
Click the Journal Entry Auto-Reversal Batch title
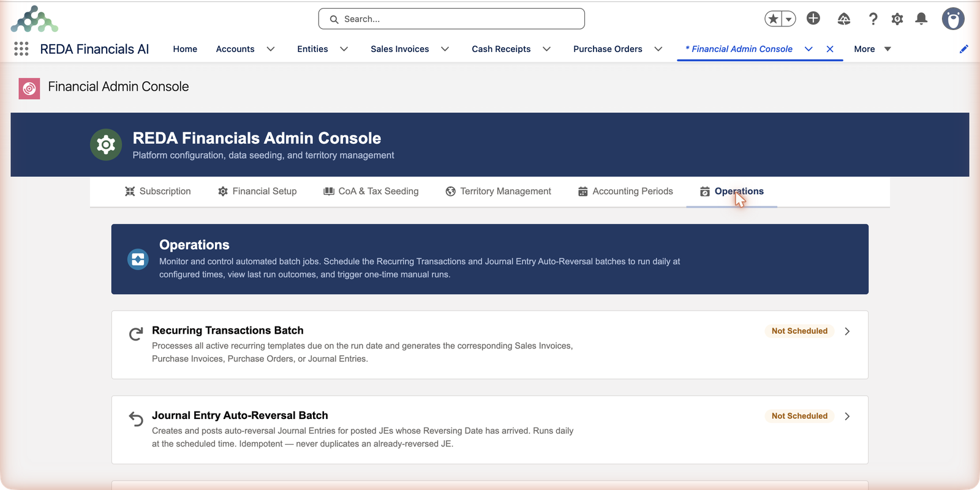coord(240,415)
